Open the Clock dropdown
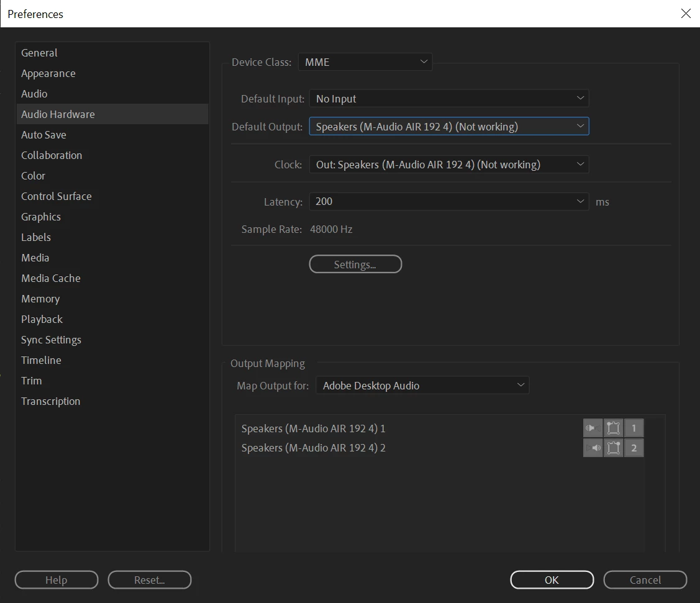Viewport: 700px width, 603px height. coord(449,164)
